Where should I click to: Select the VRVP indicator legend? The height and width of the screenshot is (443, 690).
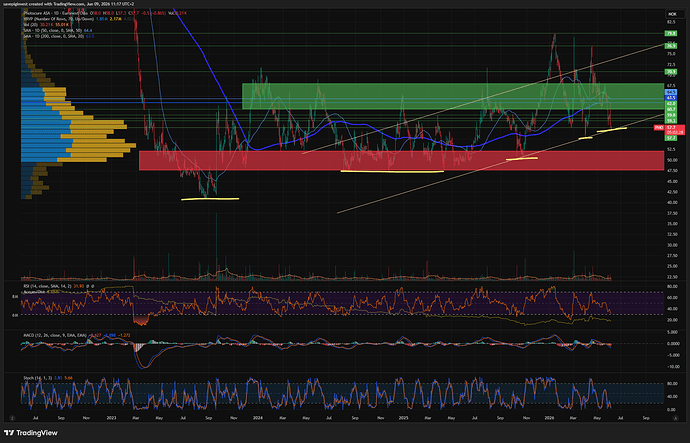click(76, 19)
